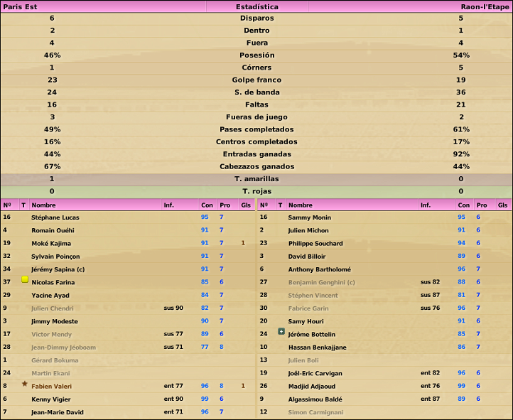513x420 pixels.
Task: Click Raon-l'Etape's 92% tackles won value
Action: pos(461,154)
